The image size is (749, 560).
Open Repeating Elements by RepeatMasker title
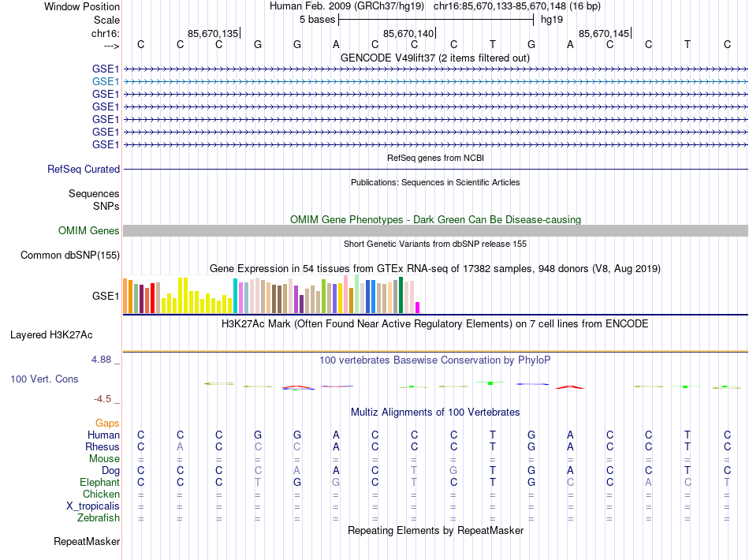436,530
